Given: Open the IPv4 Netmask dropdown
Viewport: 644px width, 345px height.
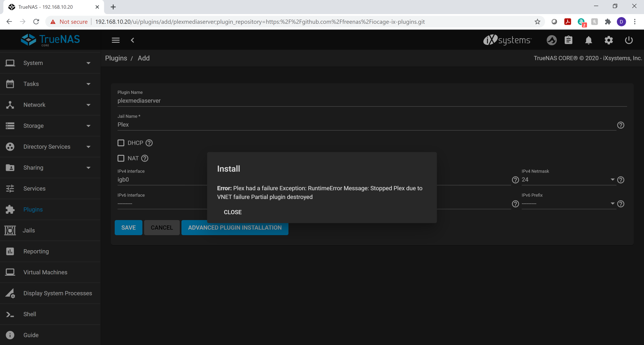Looking at the screenshot, I should [569, 180].
